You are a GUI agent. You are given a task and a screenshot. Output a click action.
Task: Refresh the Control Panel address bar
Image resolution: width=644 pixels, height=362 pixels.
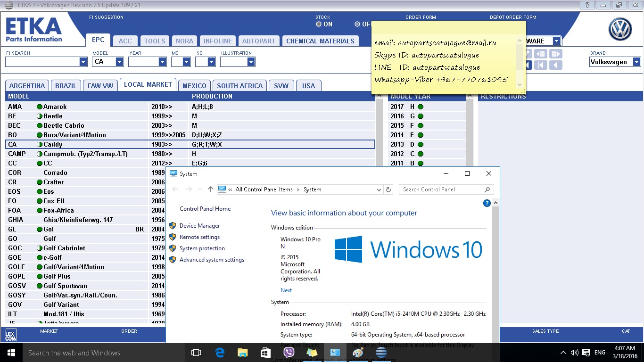(x=388, y=189)
